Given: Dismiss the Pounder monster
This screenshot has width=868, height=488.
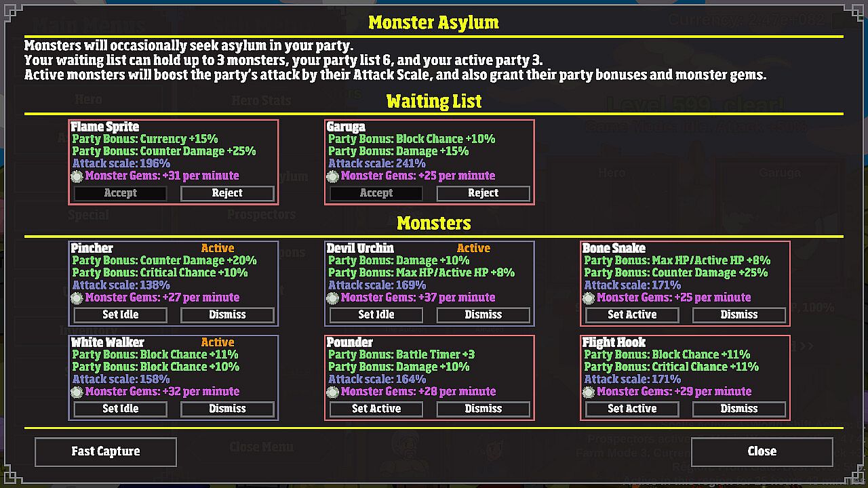Looking at the screenshot, I should [x=483, y=409].
